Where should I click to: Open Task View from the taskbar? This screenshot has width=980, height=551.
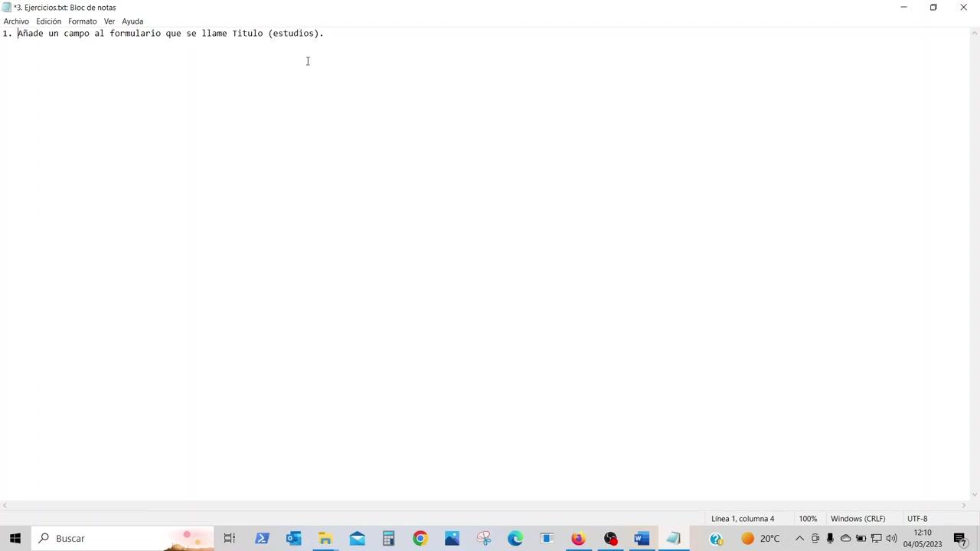(x=230, y=539)
